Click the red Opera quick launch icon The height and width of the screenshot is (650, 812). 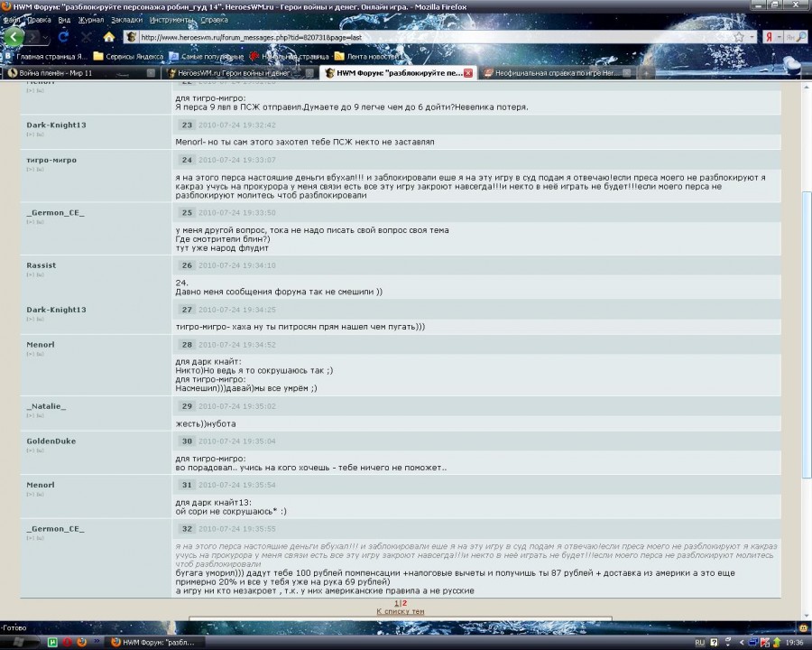tap(67, 642)
